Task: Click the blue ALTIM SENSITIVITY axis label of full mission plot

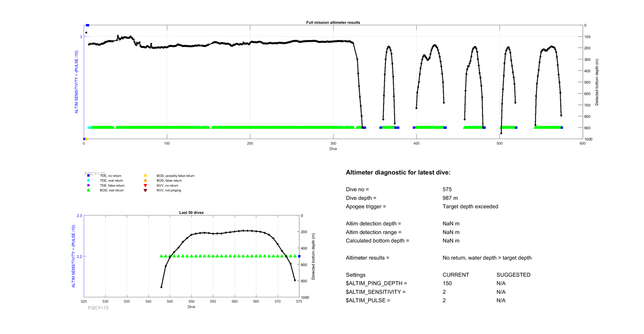Action: click(77, 82)
